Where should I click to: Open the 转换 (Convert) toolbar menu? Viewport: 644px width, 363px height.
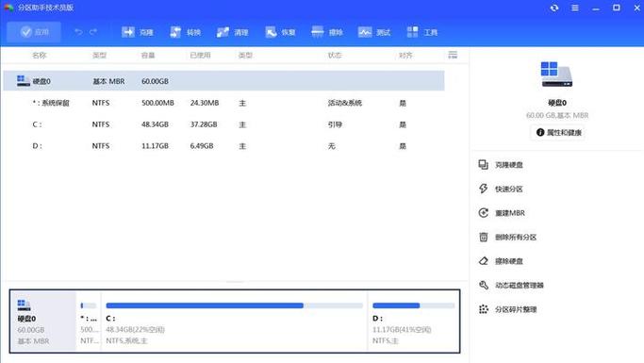[x=185, y=32]
